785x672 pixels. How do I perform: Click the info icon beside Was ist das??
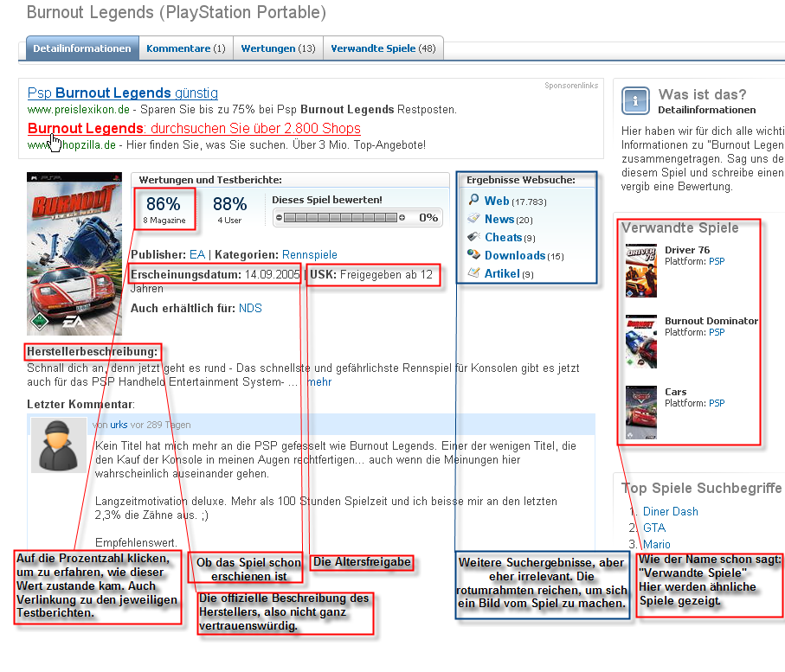[x=635, y=101]
